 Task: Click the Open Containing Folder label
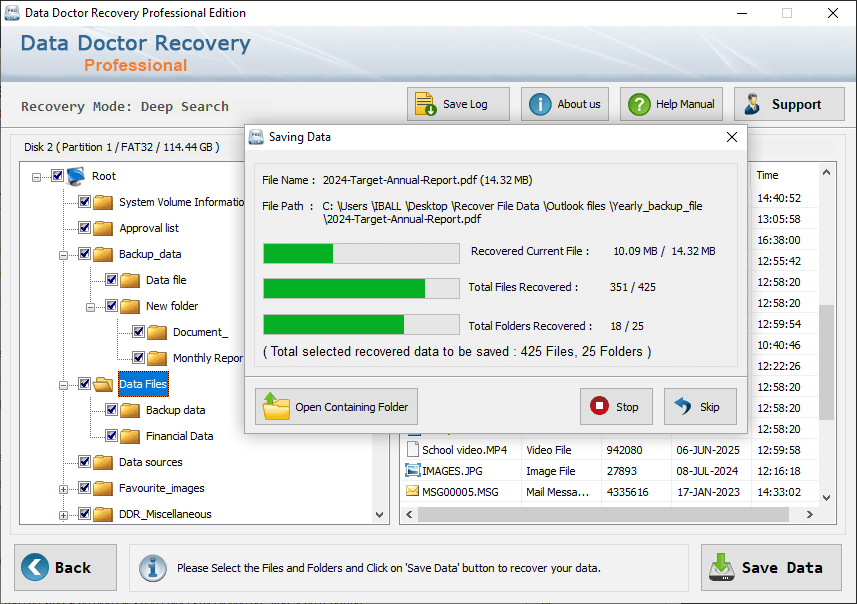point(351,407)
